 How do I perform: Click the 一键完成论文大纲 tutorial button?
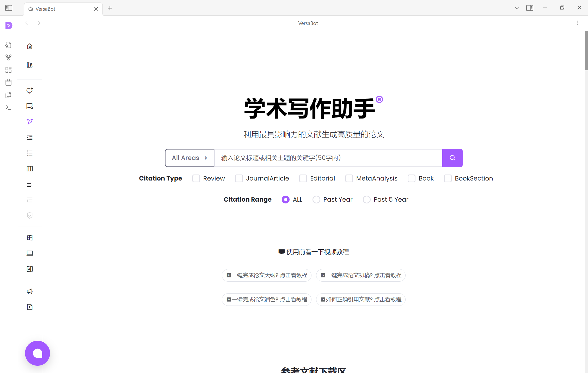[x=266, y=275]
